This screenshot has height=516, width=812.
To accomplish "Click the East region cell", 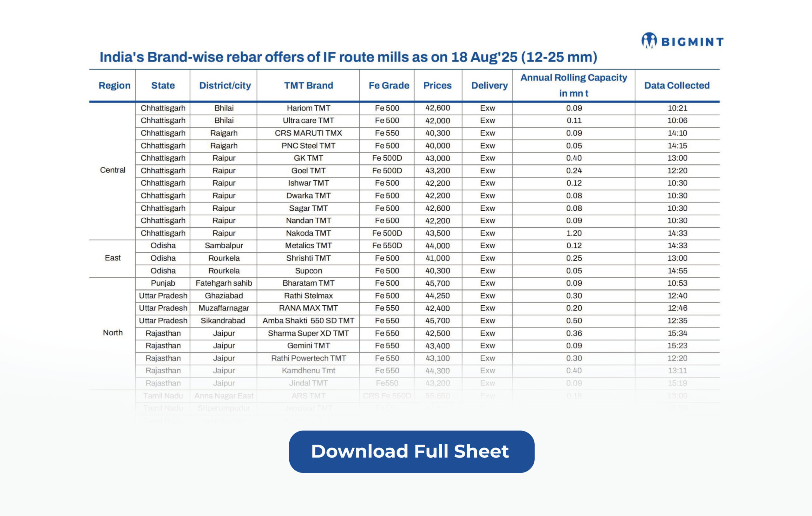I will click(x=113, y=258).
